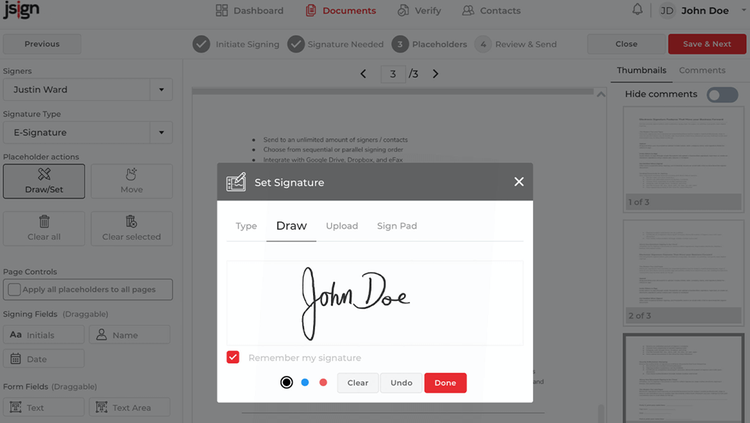Click the notification bell icon
Viewport: 750px width, 423px height.
point(637,10)
